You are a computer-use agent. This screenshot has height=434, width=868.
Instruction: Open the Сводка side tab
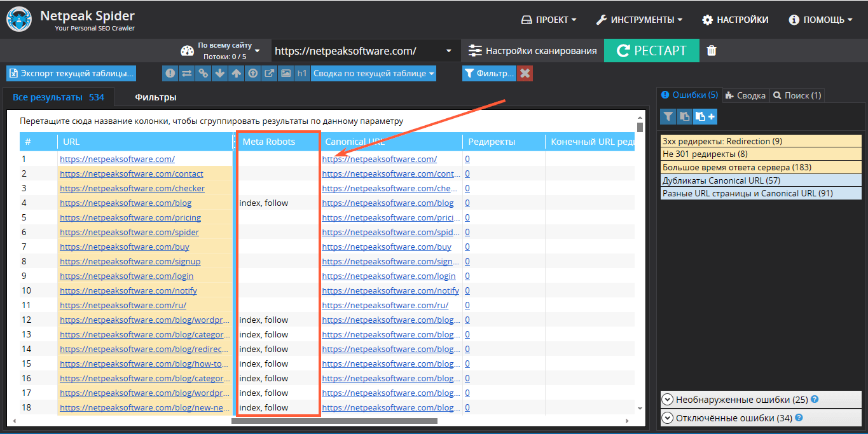click(x=745, y=95)
